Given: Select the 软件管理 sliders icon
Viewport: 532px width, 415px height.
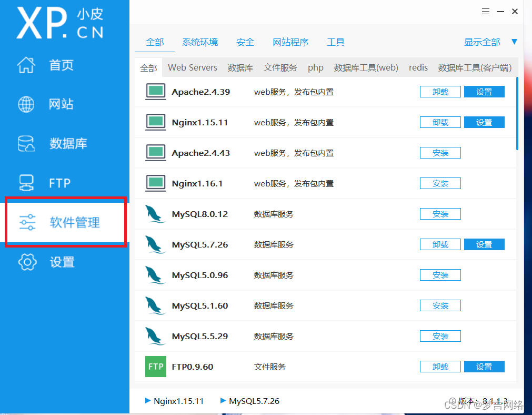Looking at the screenshot, I should point(27,222).
